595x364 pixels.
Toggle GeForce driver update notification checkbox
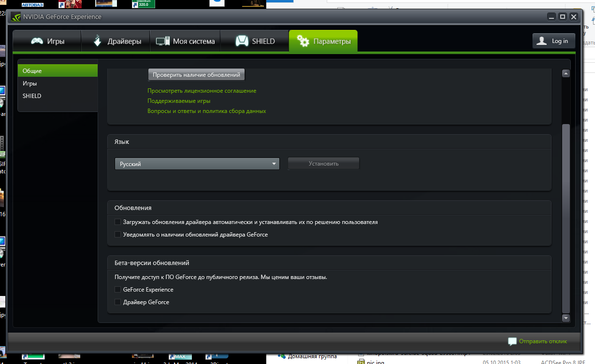click(x=117, y=235)
